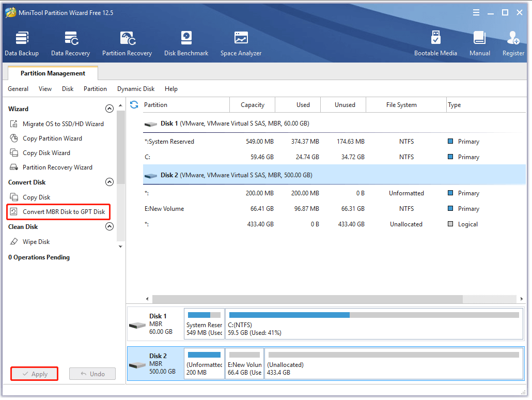
Task: Open the hamburger menu in title bar
Action: (x=476, y=12)
